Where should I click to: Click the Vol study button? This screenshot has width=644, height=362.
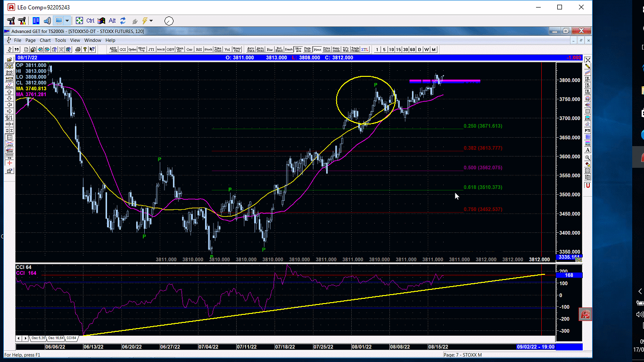pyautogui.click(x=227, y=49)
